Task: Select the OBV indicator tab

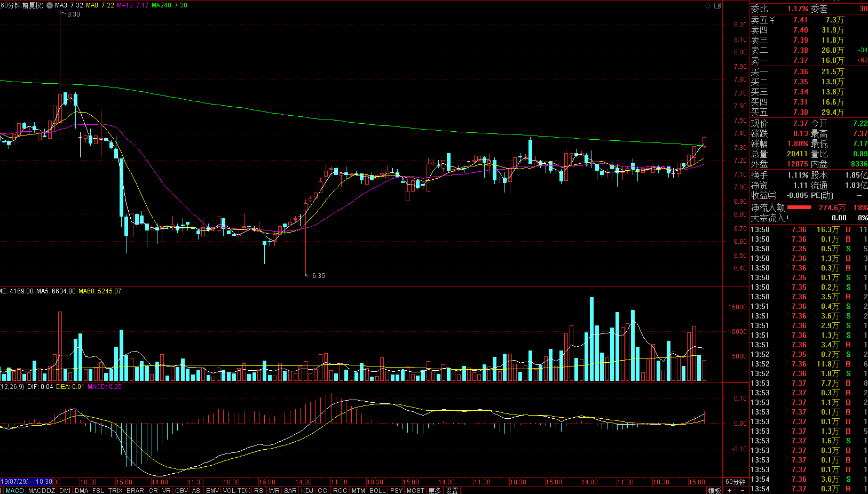Action: tap(182, 490)
